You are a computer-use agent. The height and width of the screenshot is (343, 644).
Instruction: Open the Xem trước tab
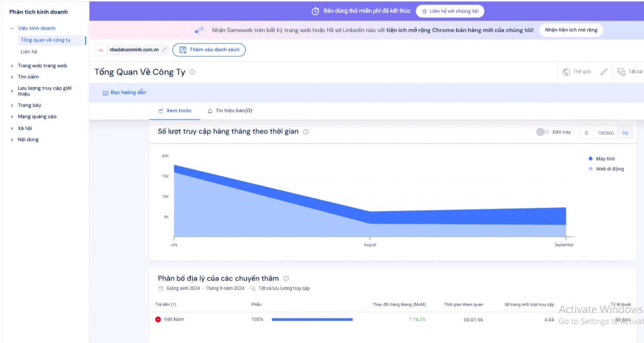(x=175, y=111)
